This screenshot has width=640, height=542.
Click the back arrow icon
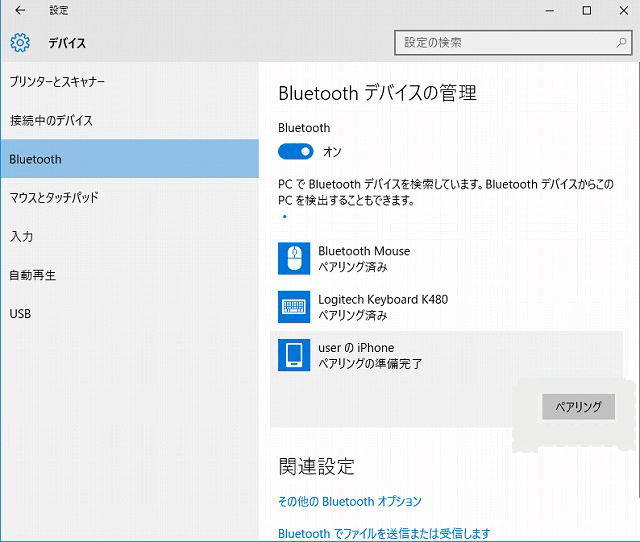coord(20,11)
